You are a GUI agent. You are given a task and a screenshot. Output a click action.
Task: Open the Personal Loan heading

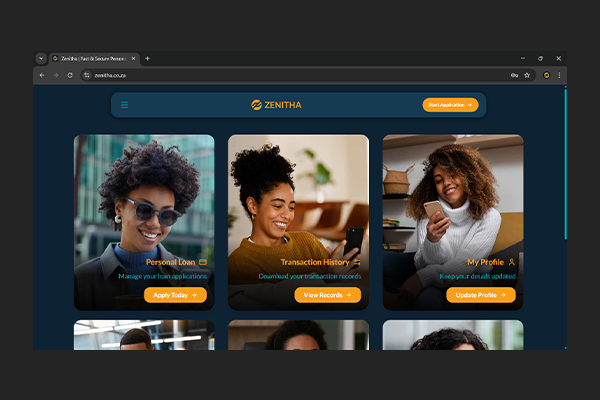tap(171, 262)
